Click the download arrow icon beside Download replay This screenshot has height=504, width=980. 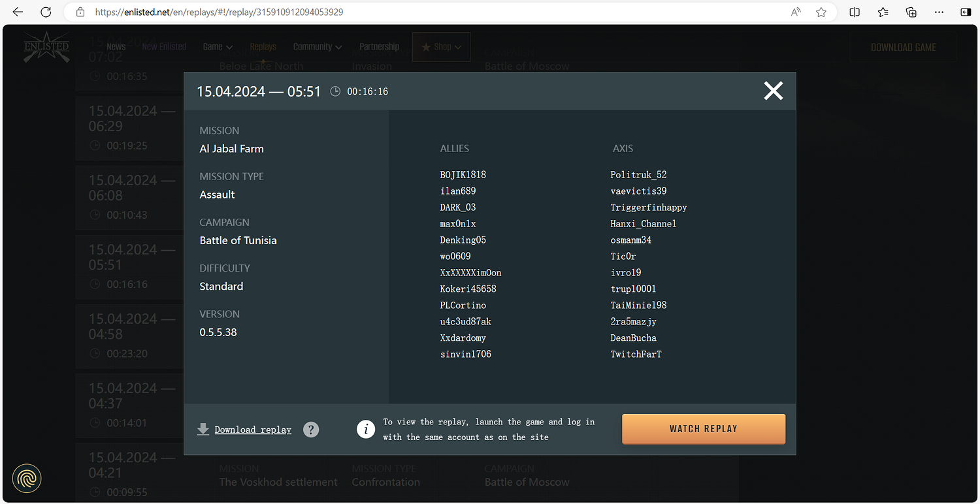point(203,429)
